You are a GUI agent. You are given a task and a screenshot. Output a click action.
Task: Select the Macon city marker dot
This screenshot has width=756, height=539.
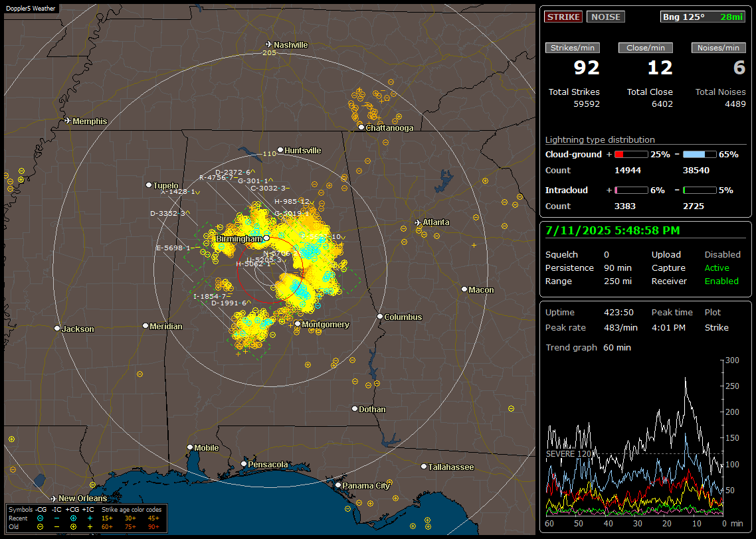click(464, 289)
